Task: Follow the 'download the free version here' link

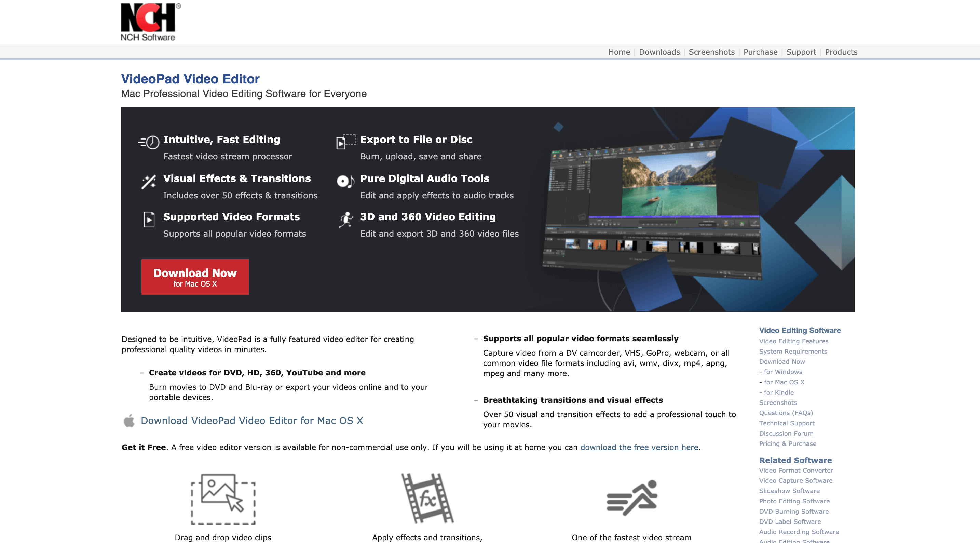Action: [x=639, y=447]
